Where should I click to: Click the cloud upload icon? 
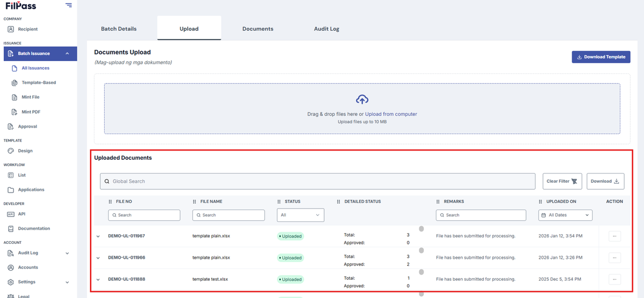coord(362,100)
